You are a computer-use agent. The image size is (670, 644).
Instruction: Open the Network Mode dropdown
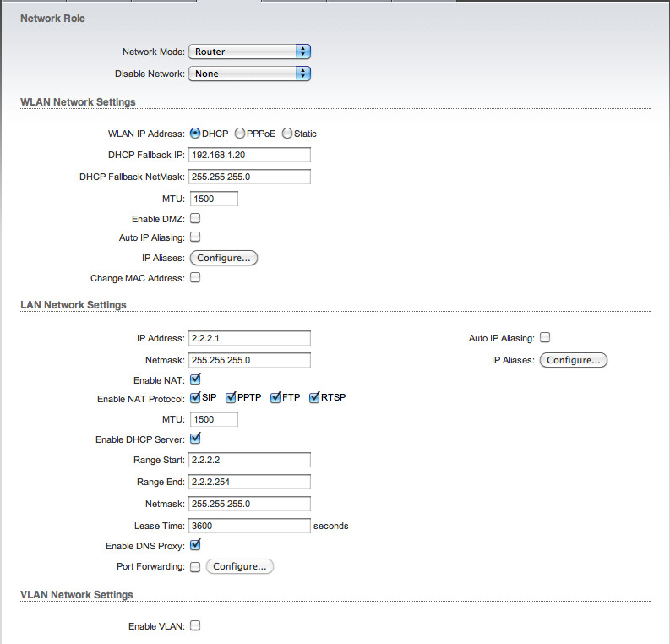coord(249,52)
